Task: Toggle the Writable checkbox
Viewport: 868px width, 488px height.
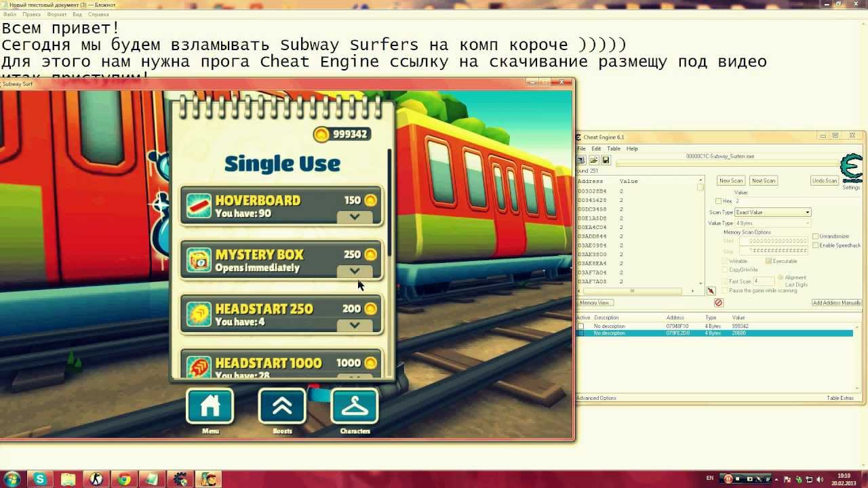Action: 726,261
